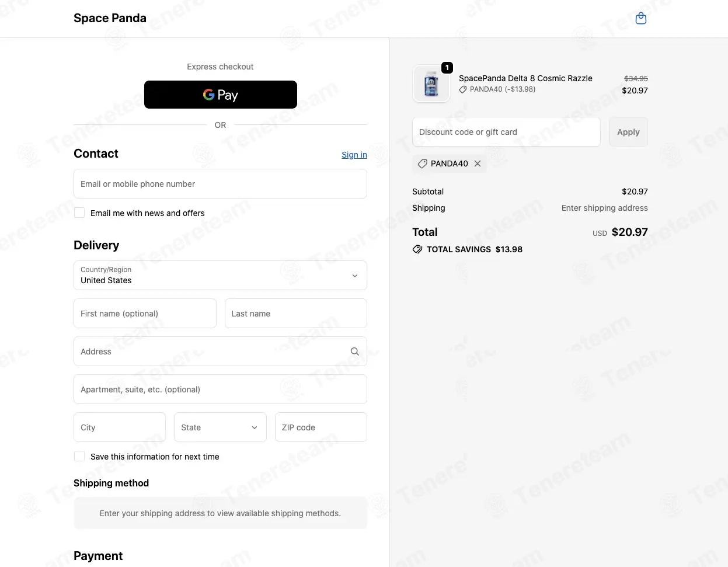
Task: Focus the First name field
Action: (x=145, y=314)
